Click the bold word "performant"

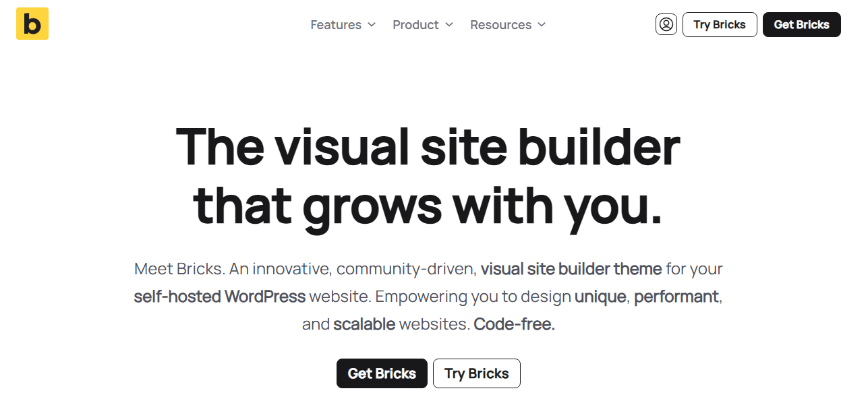(676, 297)
